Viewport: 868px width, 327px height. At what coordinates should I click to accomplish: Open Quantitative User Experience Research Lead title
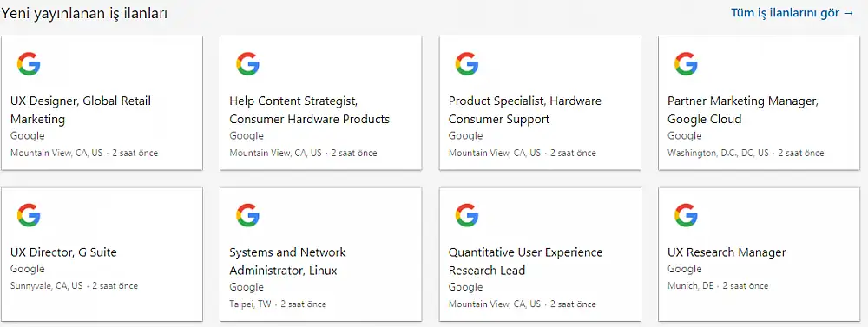pyautogui.click(x=525, y=261)
